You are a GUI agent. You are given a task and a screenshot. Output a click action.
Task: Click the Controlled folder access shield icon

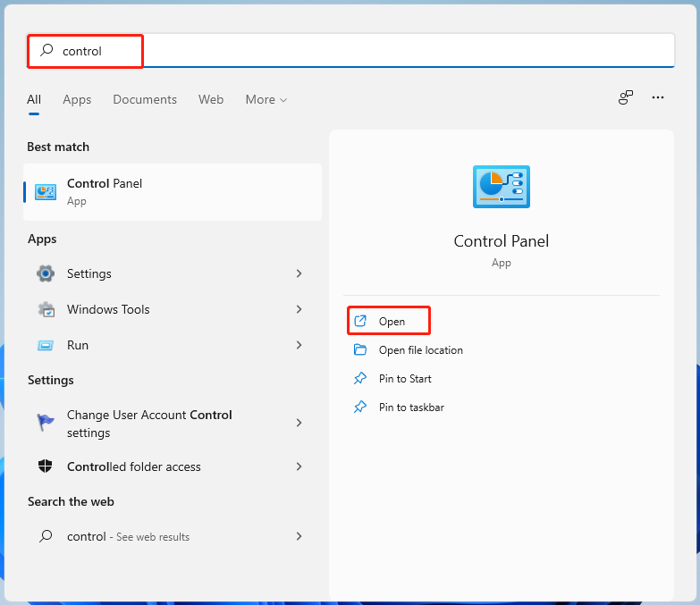coord(45,466)
